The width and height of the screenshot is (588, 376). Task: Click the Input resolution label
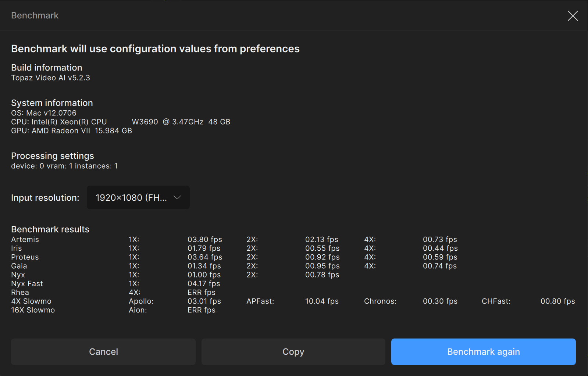[x=45, y=198]
